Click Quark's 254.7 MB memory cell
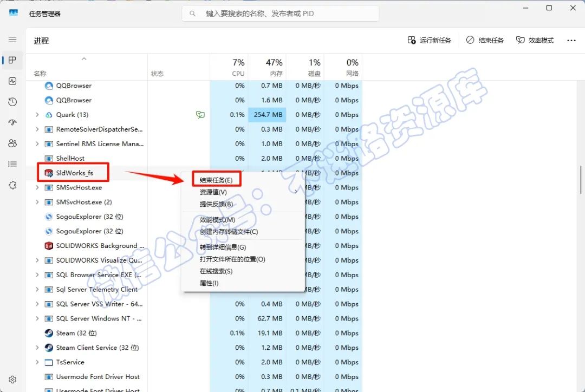 267,115
